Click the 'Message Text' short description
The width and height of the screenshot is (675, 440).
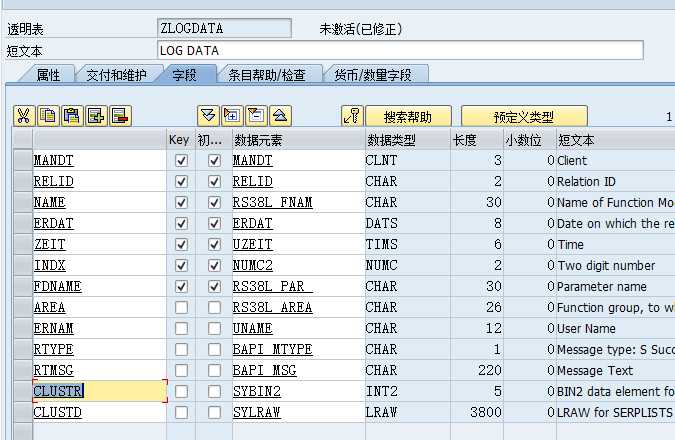(x=595, y=370)
